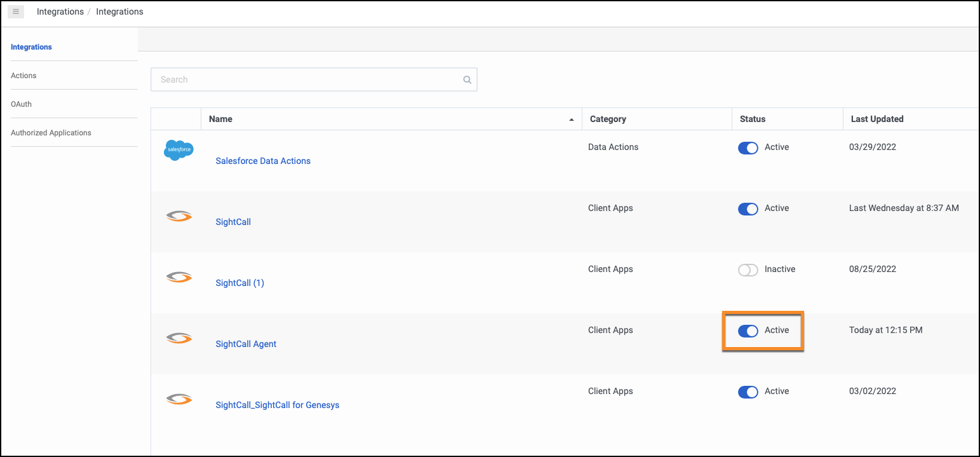
Task: Click the 08/25/2022 date cell
Action: [873, 269]
